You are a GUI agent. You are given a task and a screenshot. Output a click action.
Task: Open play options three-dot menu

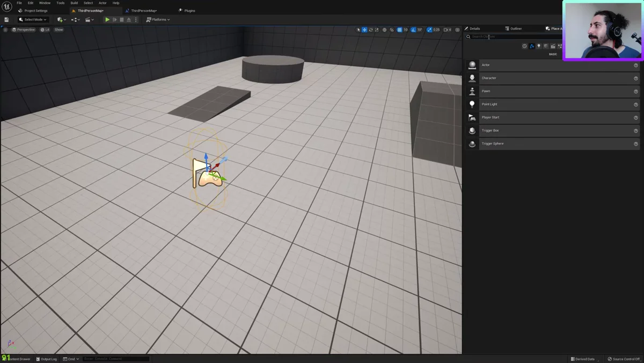[x=136, y=19]
